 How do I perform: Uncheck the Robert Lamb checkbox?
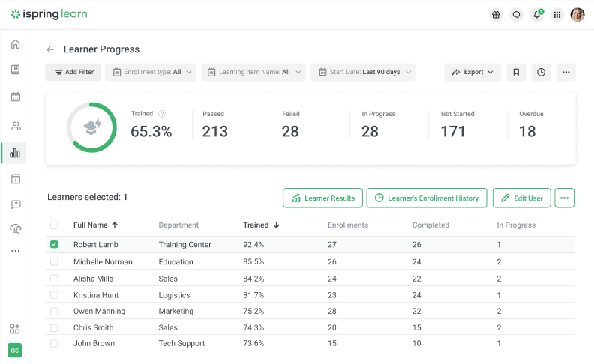click(x=54, y=244)
